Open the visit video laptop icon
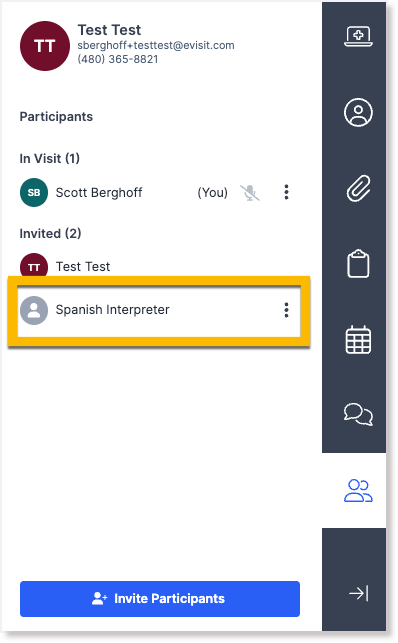The height and width of the screenshot is (643, 398). point(358,36)
